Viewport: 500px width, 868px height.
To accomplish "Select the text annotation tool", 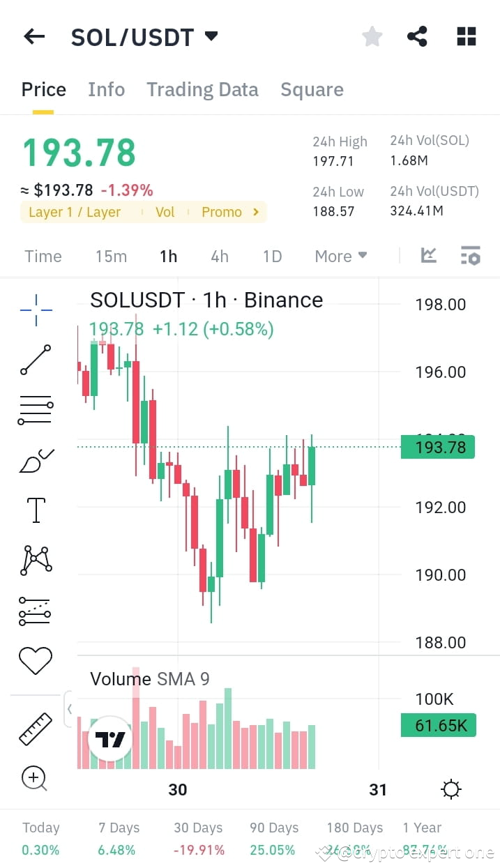I will point(35,510).
